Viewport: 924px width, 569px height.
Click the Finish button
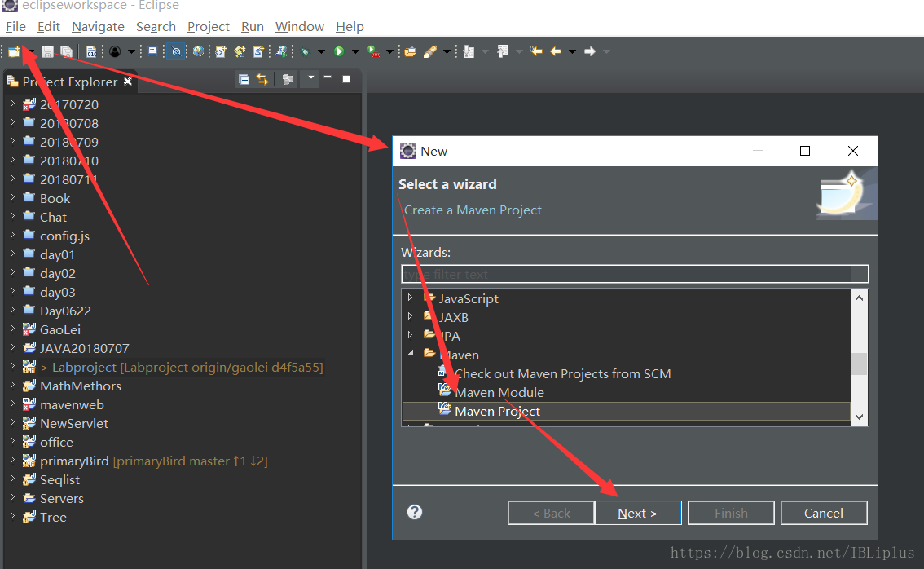[x=731, y=513]
